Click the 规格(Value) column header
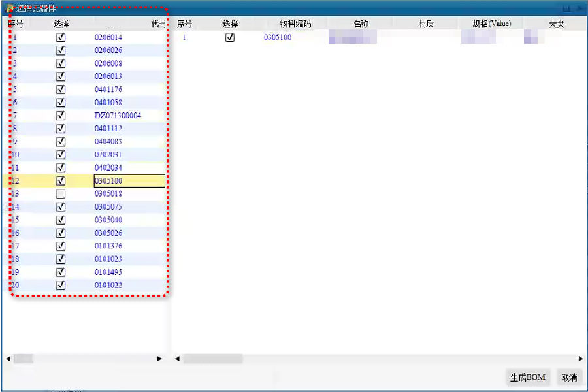This screenshot has width=588, height=392. 491,24
